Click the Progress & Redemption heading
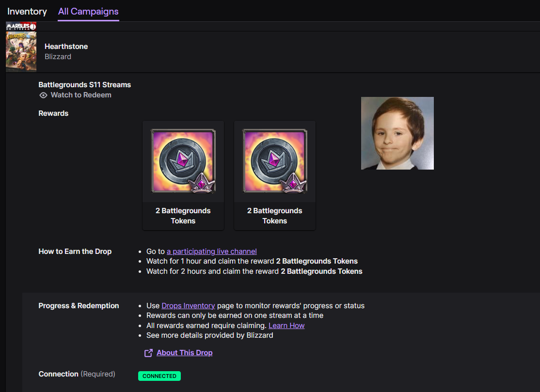The width and height of the screenshot is (540, 392). click(x=79, y=306)
